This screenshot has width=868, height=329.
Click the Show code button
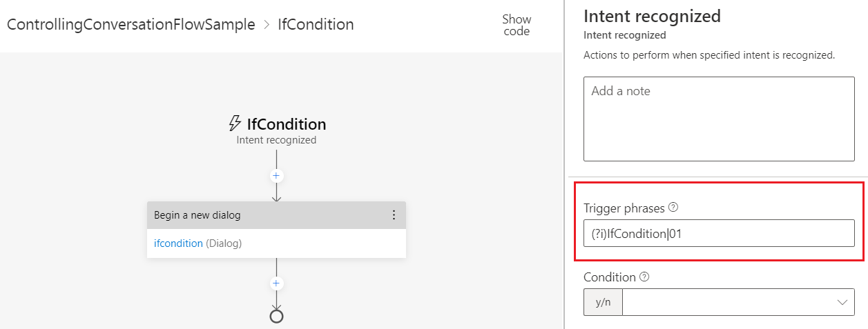tap(517, 25)
